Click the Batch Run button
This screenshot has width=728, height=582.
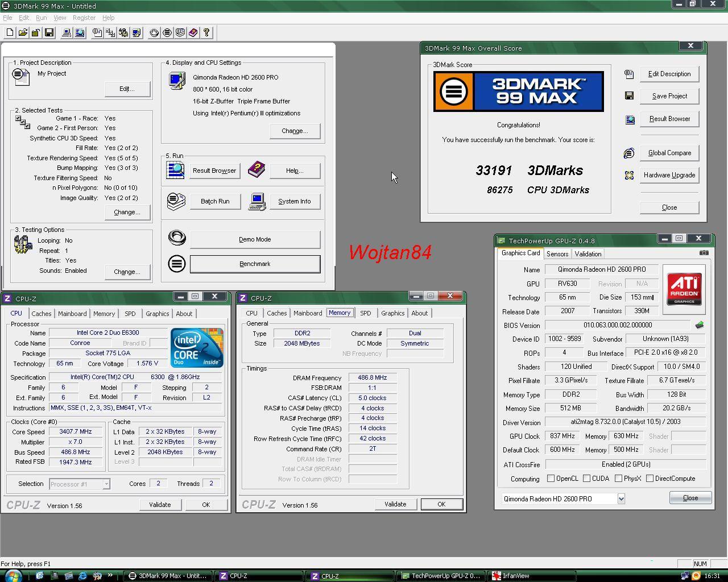pyautogui.click(x=215, y=201)
